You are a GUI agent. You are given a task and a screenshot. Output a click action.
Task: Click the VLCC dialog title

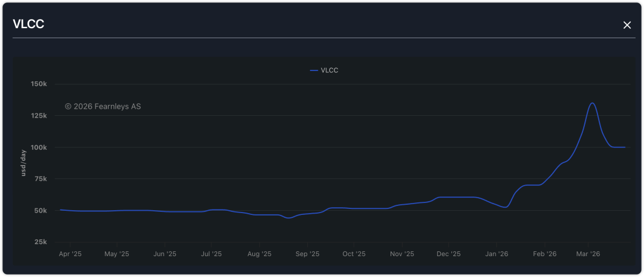pyautogui.click(x=29, y=24)
